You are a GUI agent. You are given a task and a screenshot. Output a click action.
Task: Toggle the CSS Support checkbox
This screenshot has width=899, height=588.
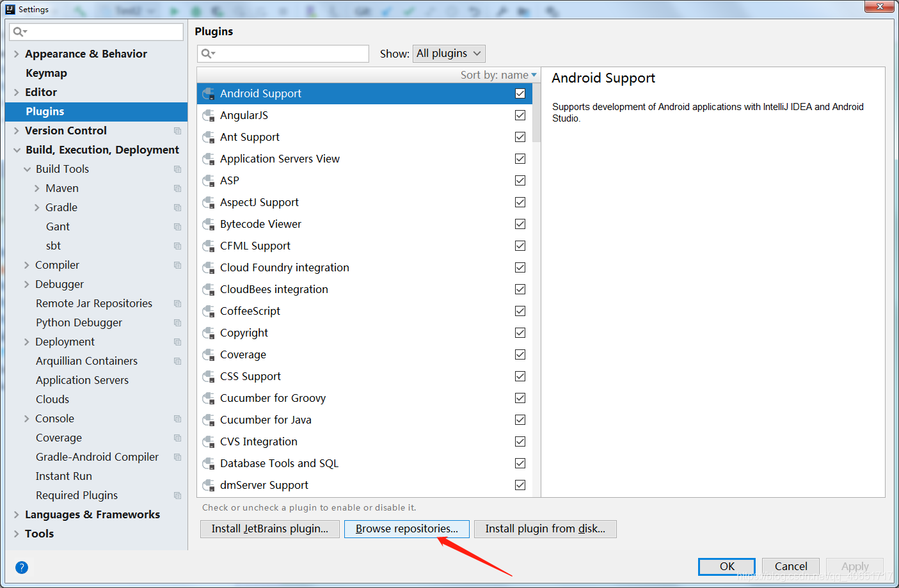520,376
